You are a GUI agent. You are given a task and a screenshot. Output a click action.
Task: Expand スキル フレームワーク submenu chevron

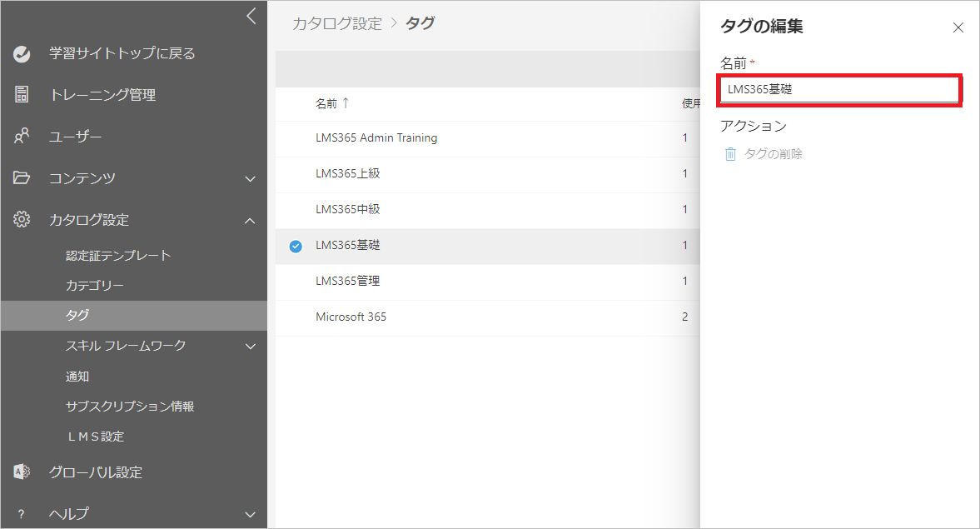click(x=250, y=347)
